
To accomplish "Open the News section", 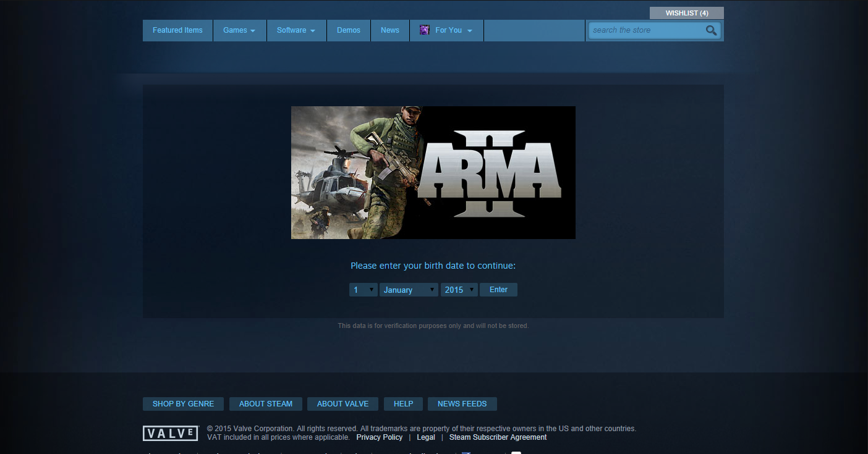I will [x=390, y=30].
